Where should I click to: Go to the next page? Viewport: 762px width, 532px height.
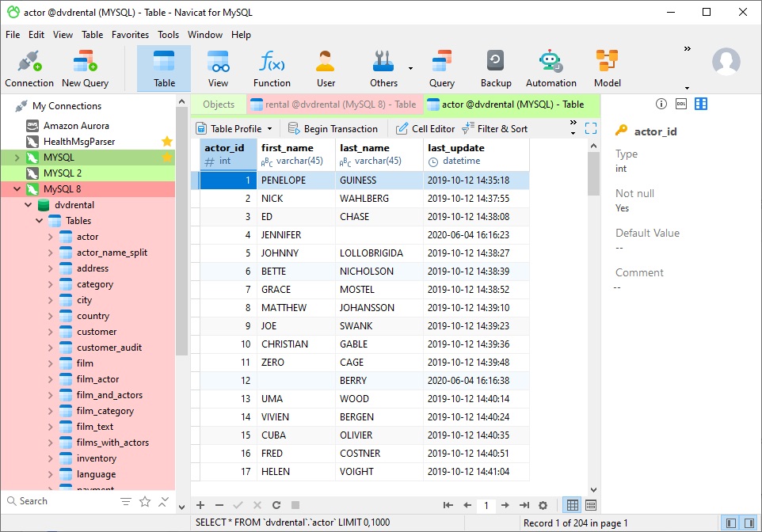tap(505, 505)
